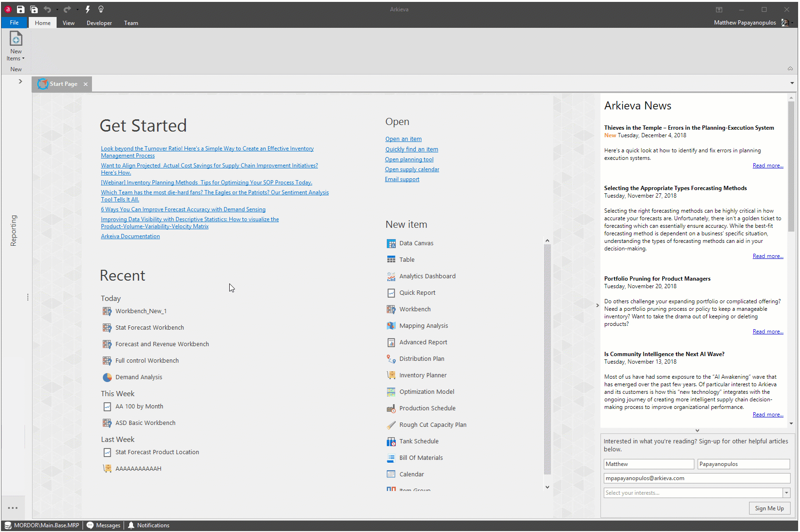
Task: Click the Inventory Planner icon
Action: 391,375
